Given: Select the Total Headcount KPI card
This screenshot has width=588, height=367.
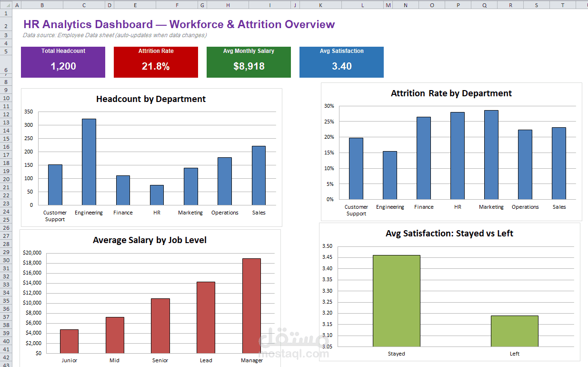Looking at the screenshot, I should [x=63, y=62].
